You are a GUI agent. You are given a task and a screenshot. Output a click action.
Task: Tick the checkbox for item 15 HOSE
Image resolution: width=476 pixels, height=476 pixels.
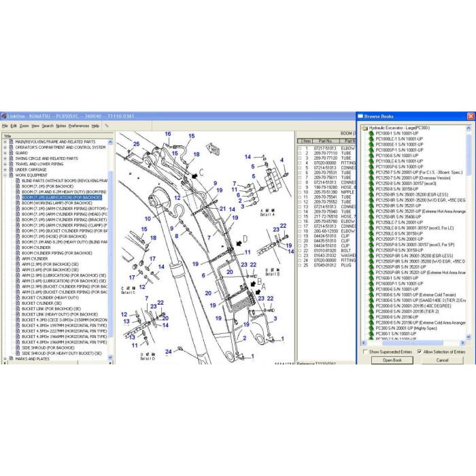pos(300,217)
